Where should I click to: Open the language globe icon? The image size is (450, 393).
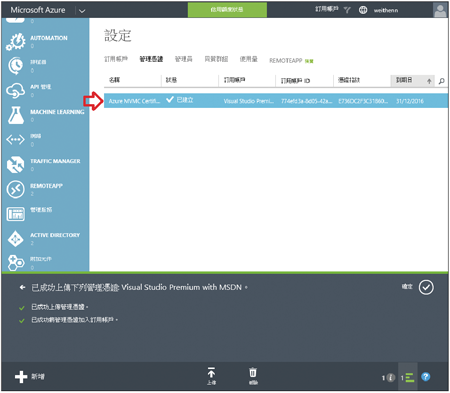pyautogui.click(x=363, y=10)
